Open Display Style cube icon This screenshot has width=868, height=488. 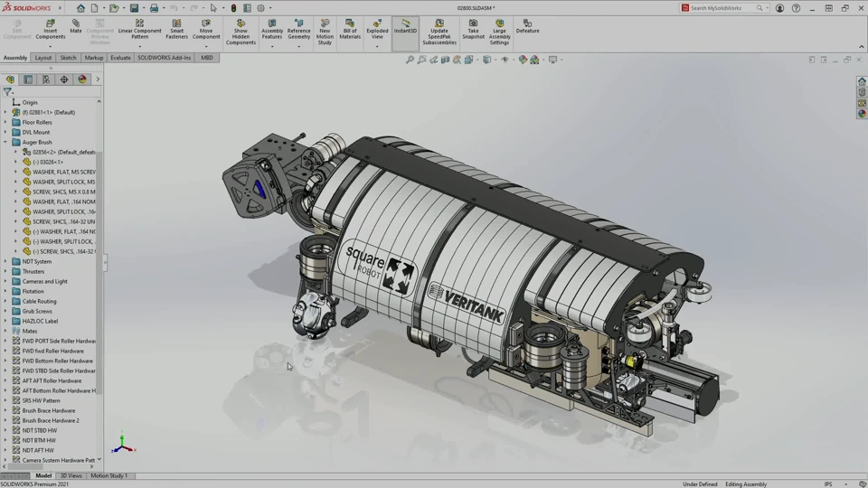click(x=486, y=60)
